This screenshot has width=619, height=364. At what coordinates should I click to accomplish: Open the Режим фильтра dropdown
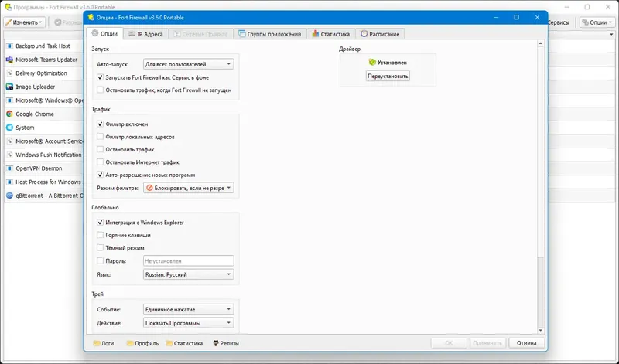[x=188, y=188]
